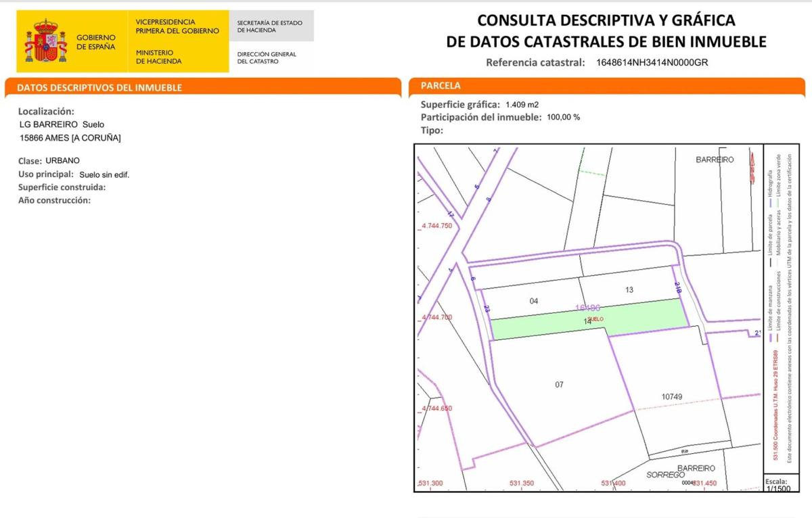Image resolution: width=812 pixels, height=518 pixels.
Task: Click DIRECCIÓN GENERAL DEL CATASTRO label
Action: tap(267, 57)
